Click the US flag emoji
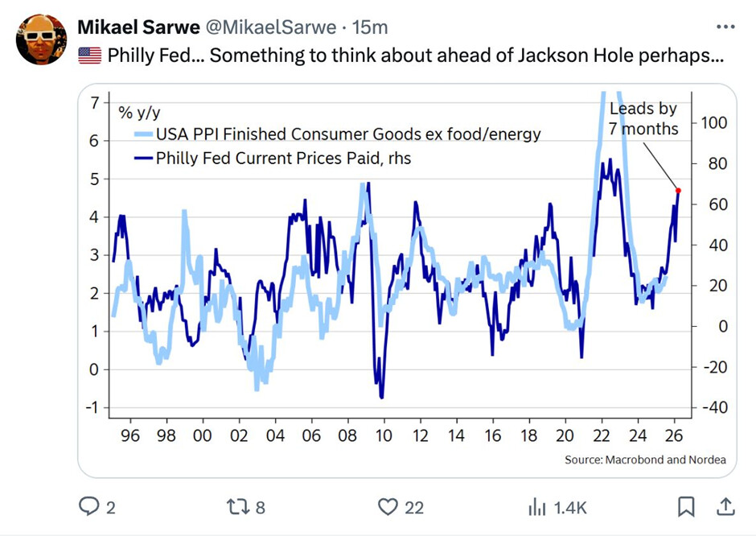756x536 pixels. (x=89, y=56)
